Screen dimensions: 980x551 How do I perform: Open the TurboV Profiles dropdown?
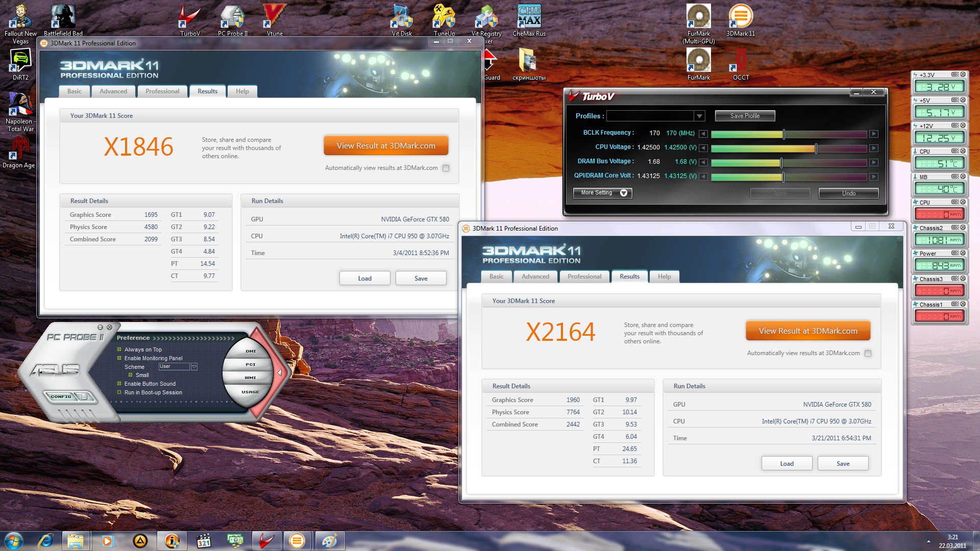click(699, 116)
